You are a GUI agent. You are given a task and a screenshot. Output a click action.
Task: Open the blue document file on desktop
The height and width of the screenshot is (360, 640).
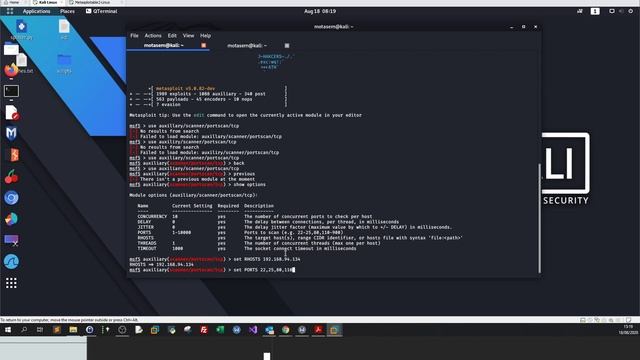(x=21, y=27)
